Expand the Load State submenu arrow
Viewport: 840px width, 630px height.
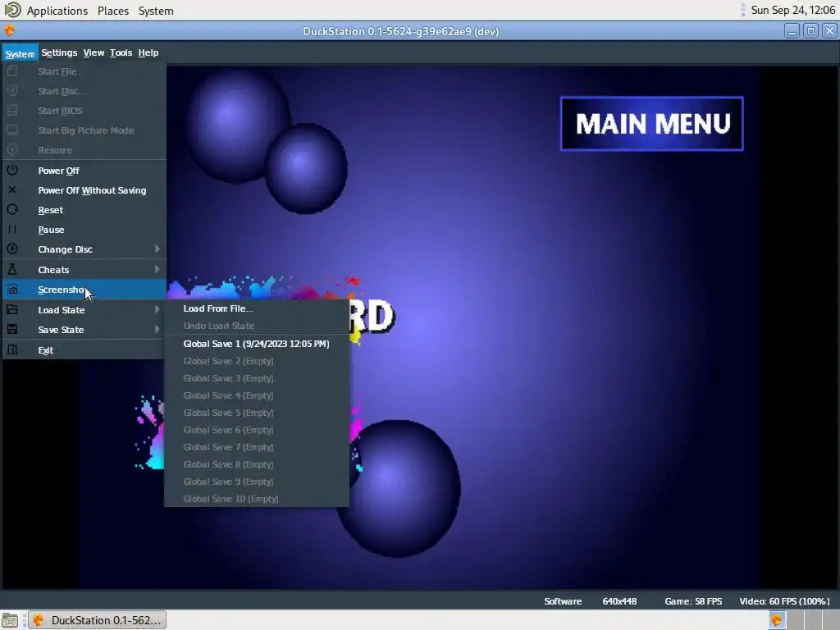point(157,309)
